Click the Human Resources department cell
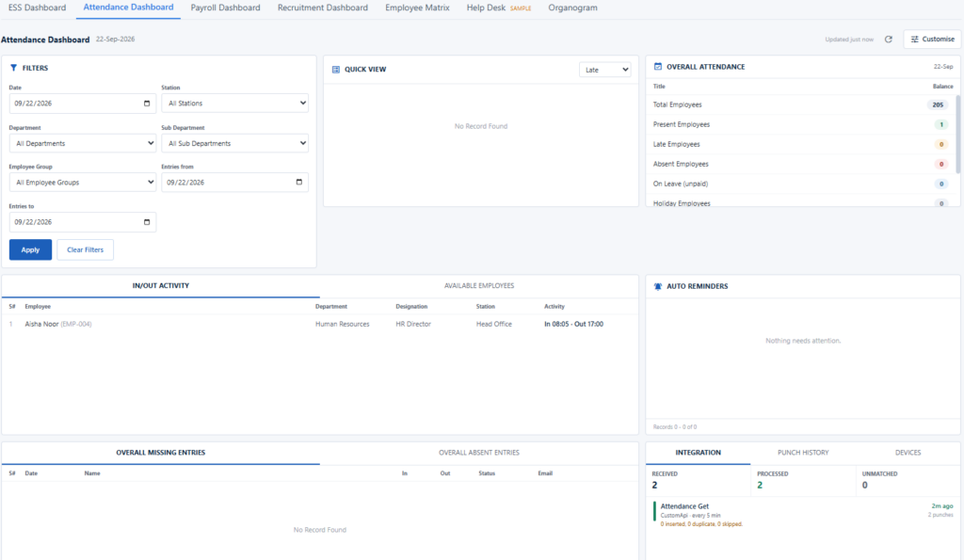Screen dimensions: 964x560 tap(343, 324)
